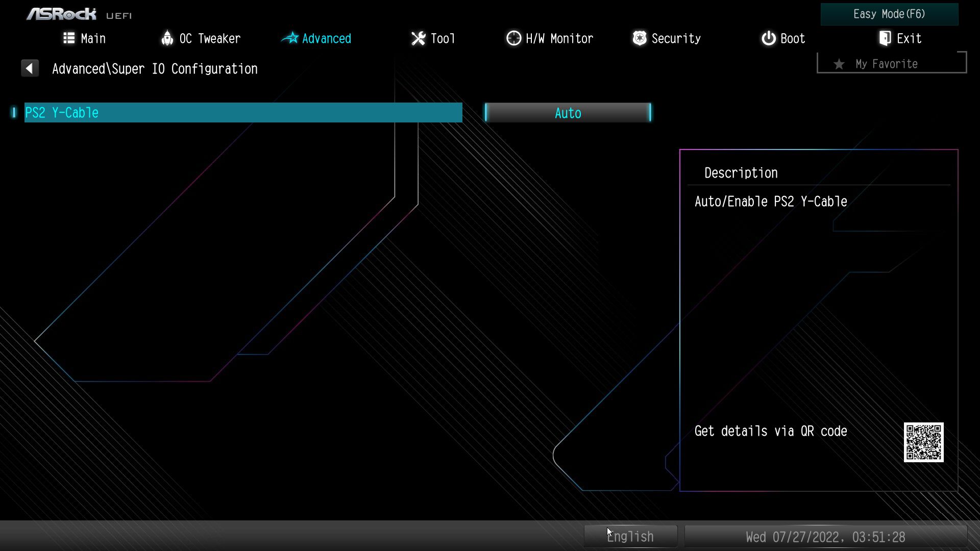
Task: Open the PS2 Y-Cable Auto dropdown
Action: point(568,113)
